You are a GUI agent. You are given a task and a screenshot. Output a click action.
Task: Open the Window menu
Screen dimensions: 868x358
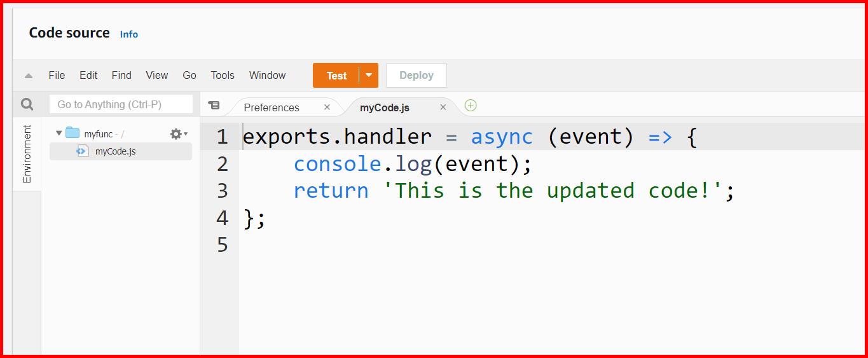coord(267,75)
